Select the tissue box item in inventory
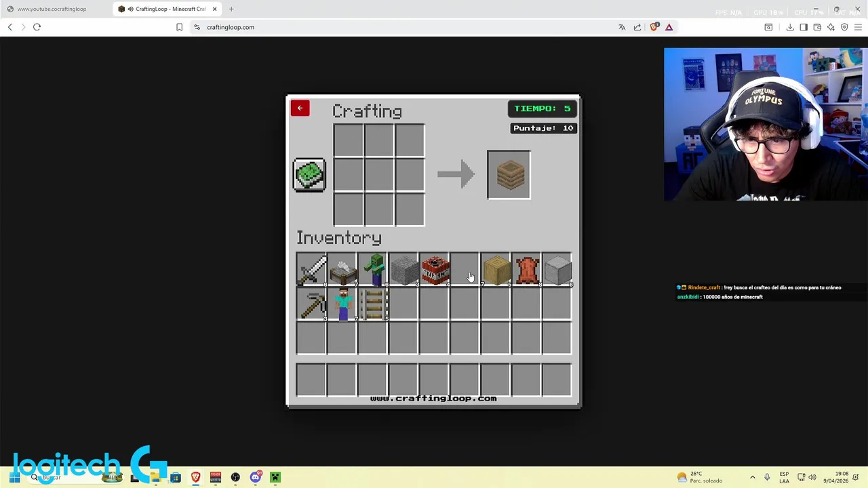868x488 pixels. [342, 269]
